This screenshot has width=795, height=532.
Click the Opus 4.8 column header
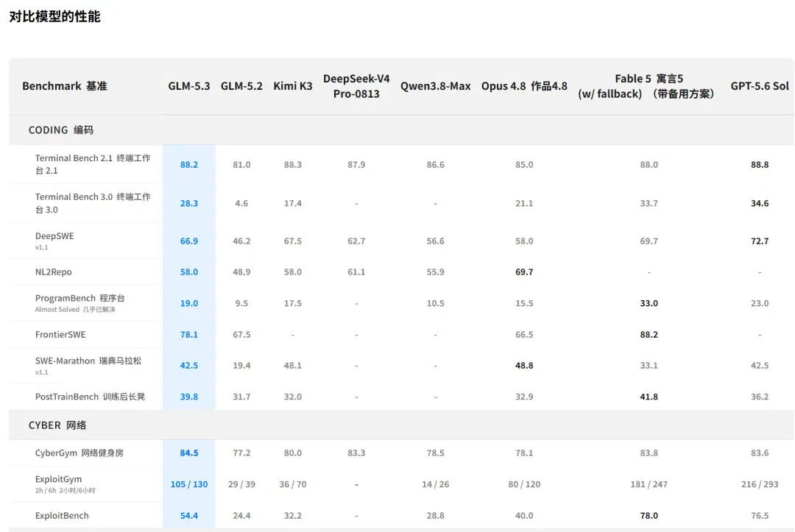524,86
